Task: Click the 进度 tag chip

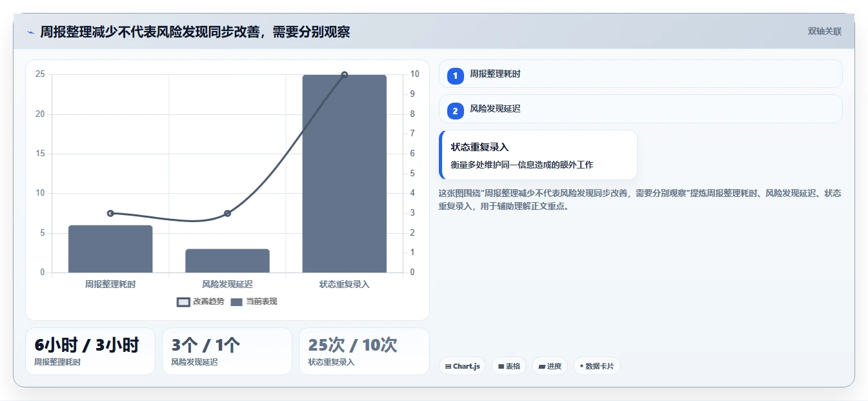Action: (x=550, y=366)
